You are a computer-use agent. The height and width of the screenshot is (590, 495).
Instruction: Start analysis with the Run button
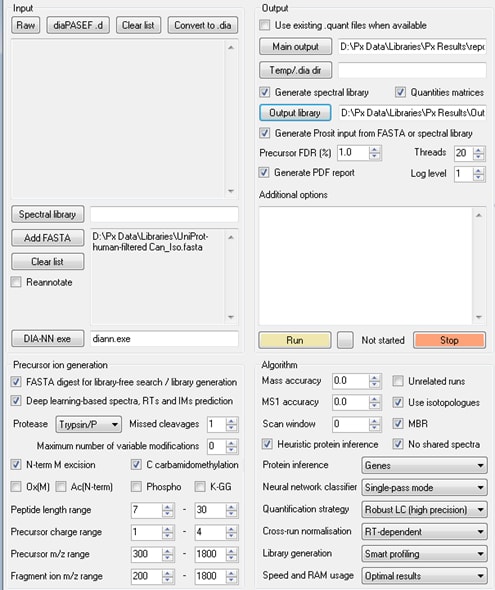pyautogui.click(x=295, y=340)
